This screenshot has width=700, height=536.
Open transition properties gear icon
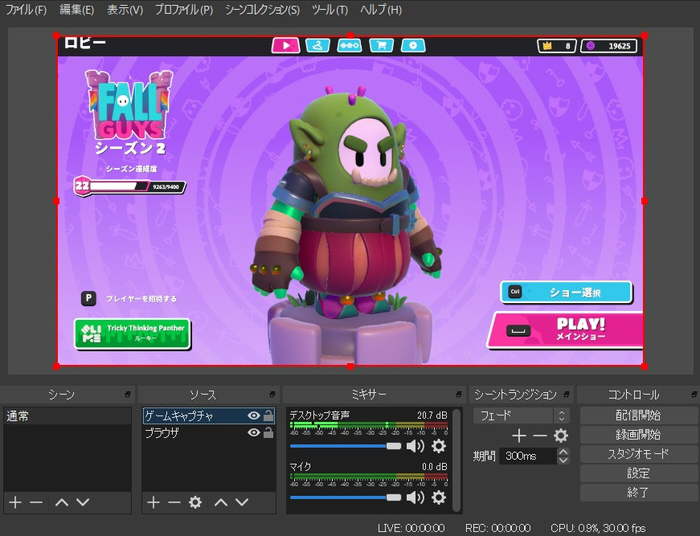click(561, 436)
